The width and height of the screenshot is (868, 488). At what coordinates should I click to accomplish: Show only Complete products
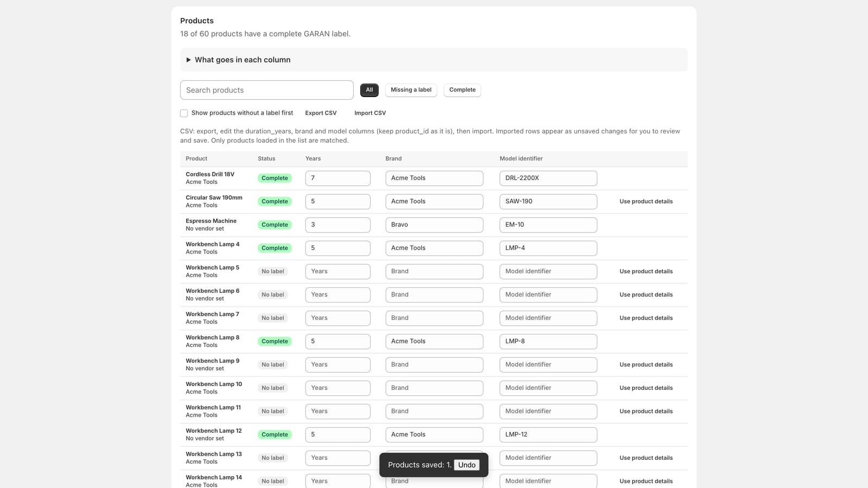pyautogui.click(x=462, y=90)
